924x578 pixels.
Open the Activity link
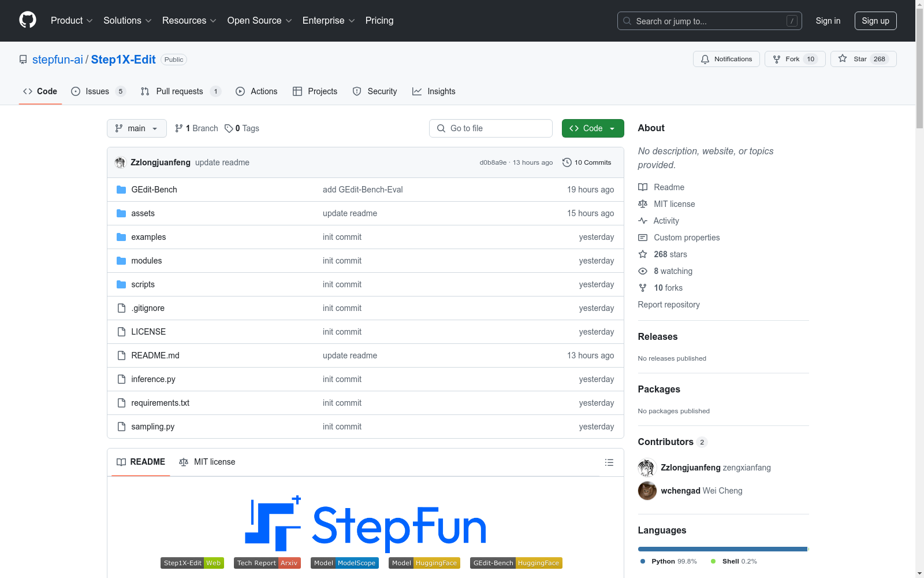point(658,221)
